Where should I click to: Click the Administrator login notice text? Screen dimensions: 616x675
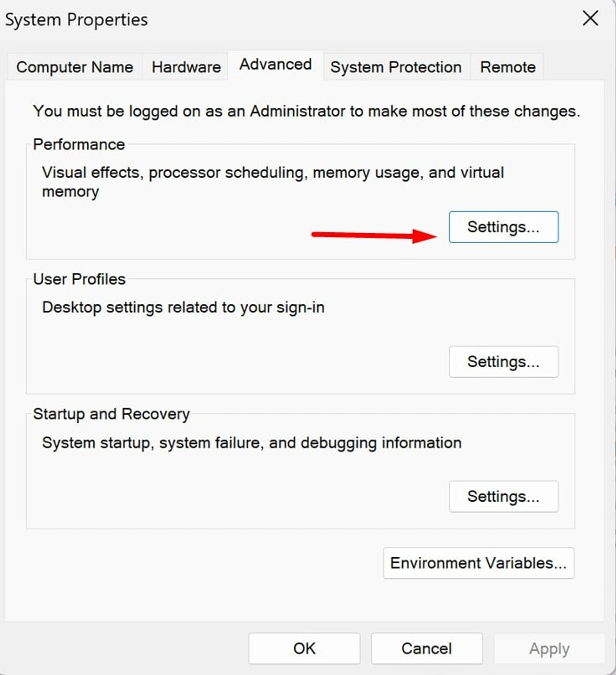[x=306, y=111]
